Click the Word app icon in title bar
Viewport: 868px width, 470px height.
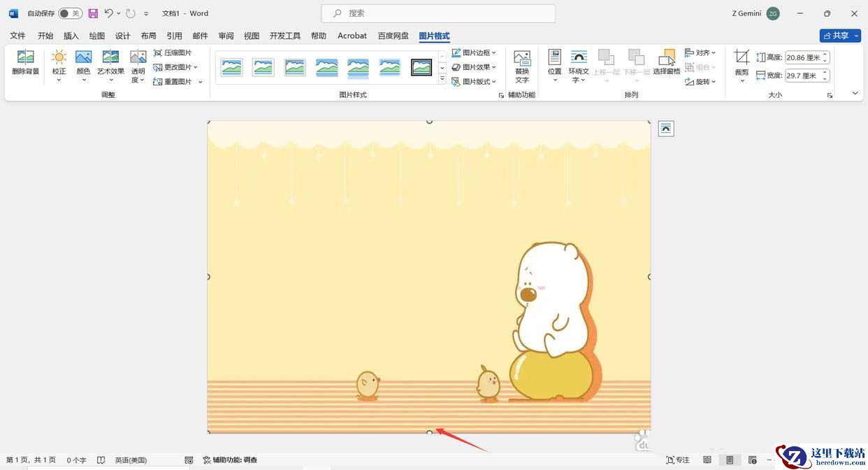[x=13, y=13]
